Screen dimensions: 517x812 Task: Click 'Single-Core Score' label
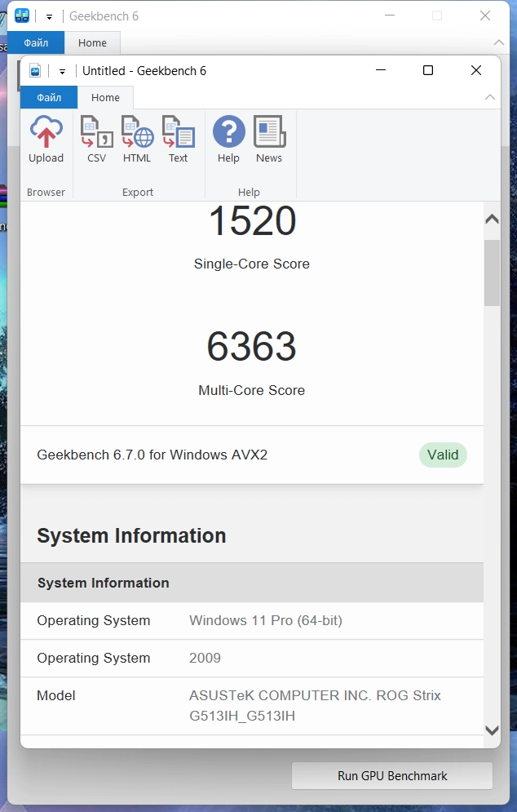[x=251, y=264]
